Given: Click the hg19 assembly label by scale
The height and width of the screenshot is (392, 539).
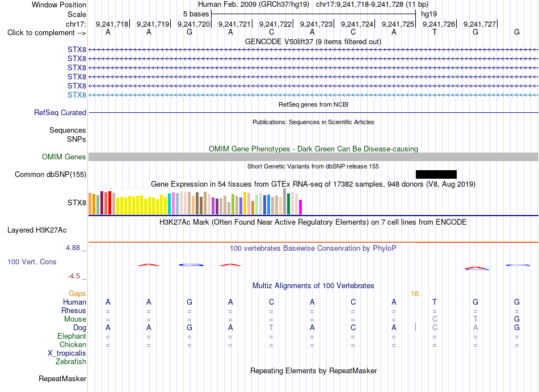Looking at the screenshot, I should [x=429, y=14].
